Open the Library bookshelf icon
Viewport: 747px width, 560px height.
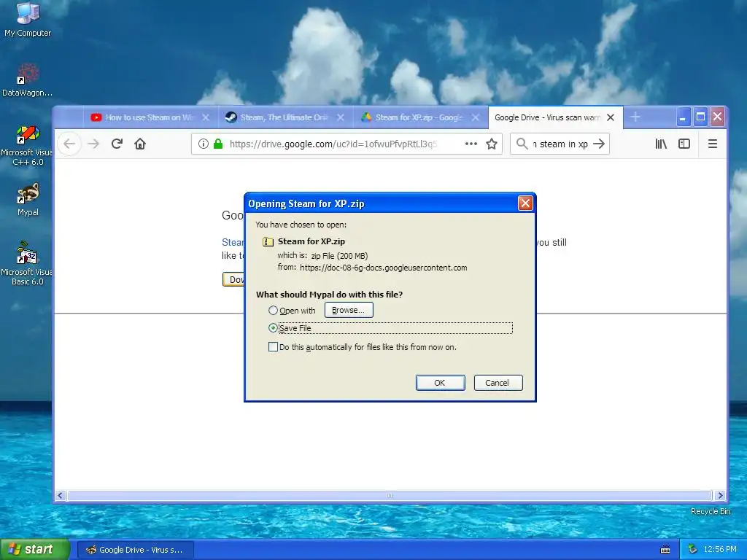tap(661, 144)
